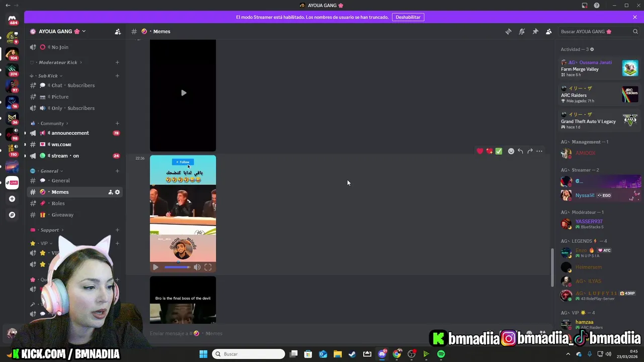React with the red heart emoji
Screen dimensions: 644x362
point(480,151)
